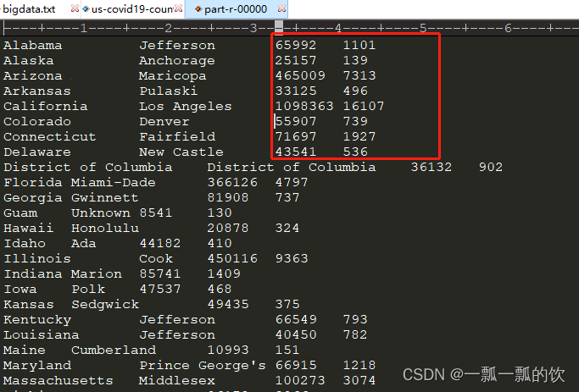Click the word Arizona
Screen dimensions: 579x392
(33, 75)
